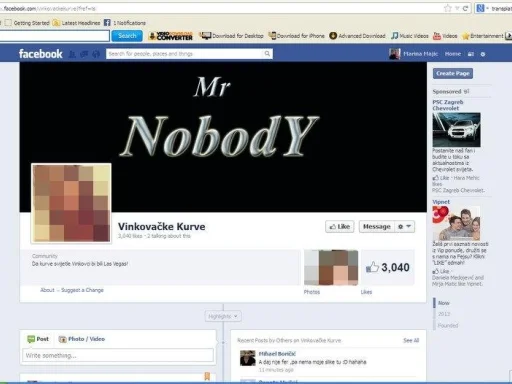Click Google search engine icon
Image resolution: width=512 pixels, height=384 pixels.
tap(480, 8)
